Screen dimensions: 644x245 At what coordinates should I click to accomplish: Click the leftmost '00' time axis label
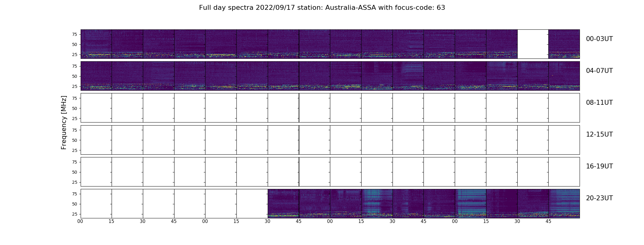coord(80,221)
